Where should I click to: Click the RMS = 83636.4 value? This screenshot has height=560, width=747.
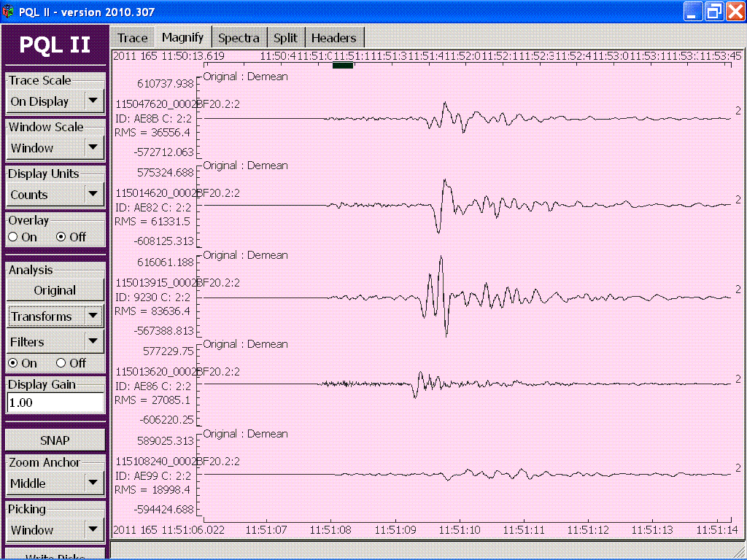pyautogui.click(x=152, y=311)
